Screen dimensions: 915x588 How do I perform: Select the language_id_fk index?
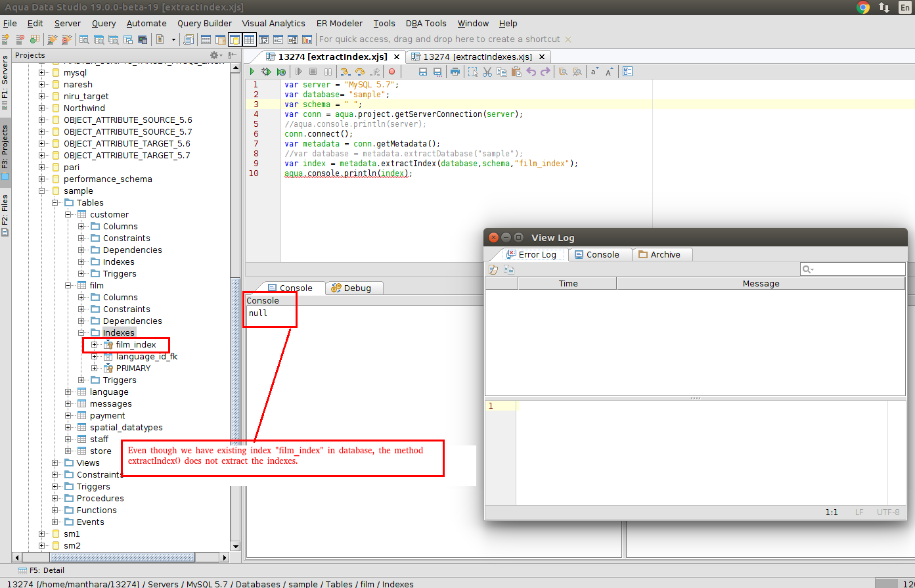tap(146, 357)
